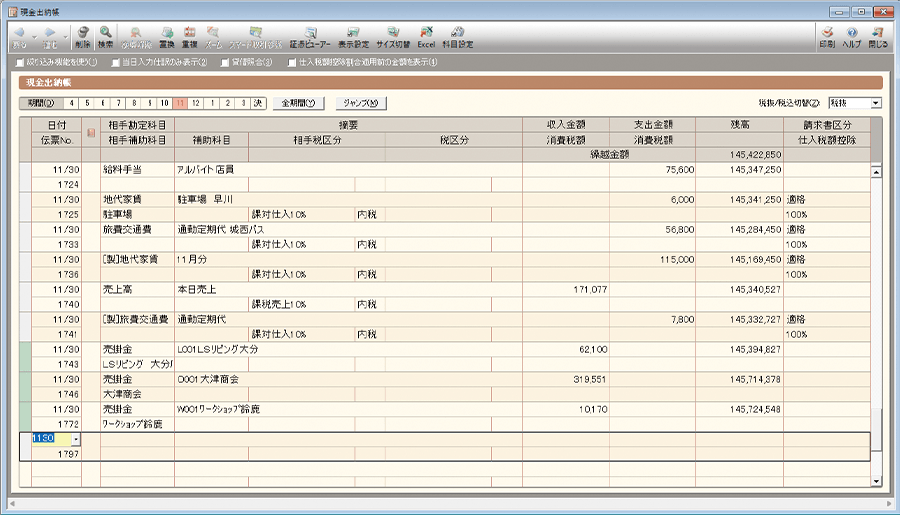Enable 絞り込み機能を使う checkbox
The height and width of the screenshot is (515, 900).
tap(21, 63)
